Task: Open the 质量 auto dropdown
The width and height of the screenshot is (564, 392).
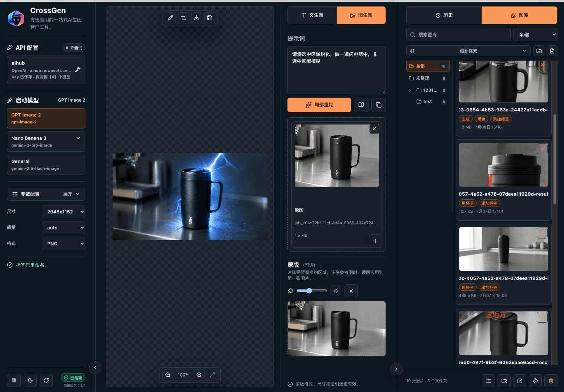Action: tap(64, 228)
